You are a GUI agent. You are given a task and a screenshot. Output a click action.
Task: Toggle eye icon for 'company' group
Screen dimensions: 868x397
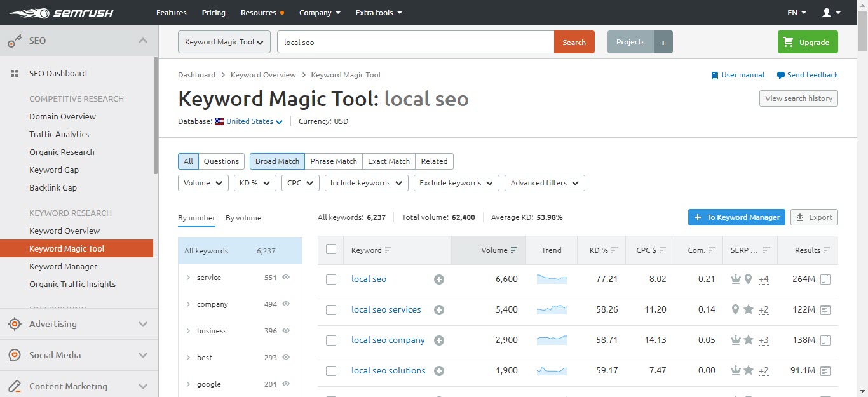pyautogui.click(x=286, y=304)
